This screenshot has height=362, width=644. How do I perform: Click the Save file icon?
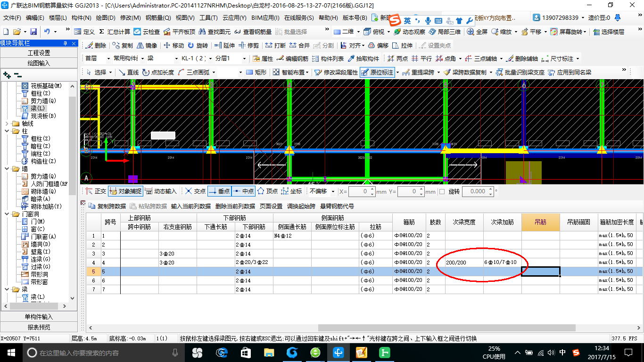coord(33,32)
